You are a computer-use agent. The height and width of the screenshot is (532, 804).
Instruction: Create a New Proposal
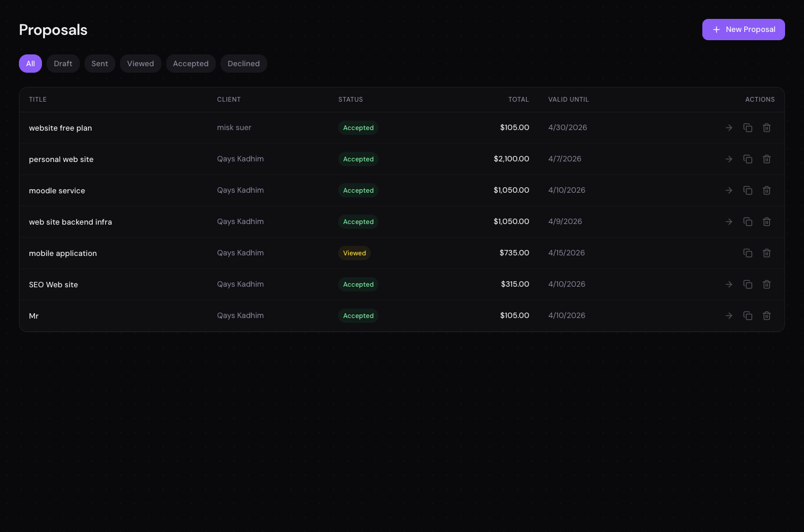743,29
